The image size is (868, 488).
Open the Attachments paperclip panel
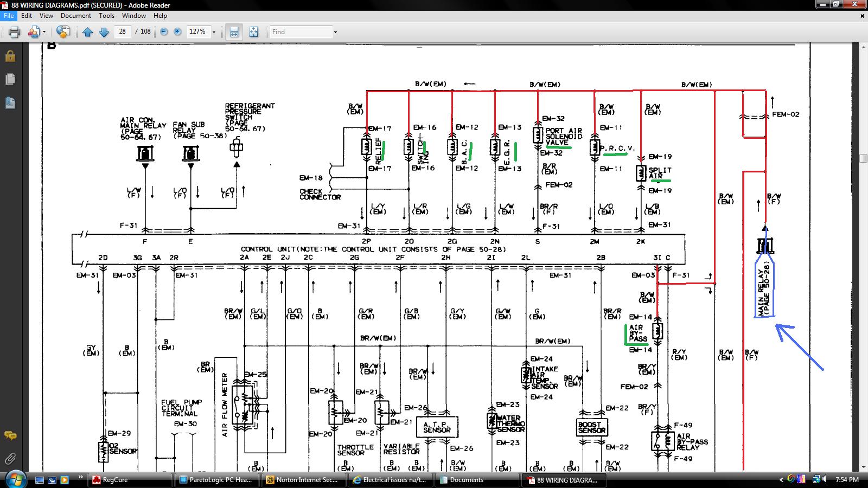[x=10, y=459]
